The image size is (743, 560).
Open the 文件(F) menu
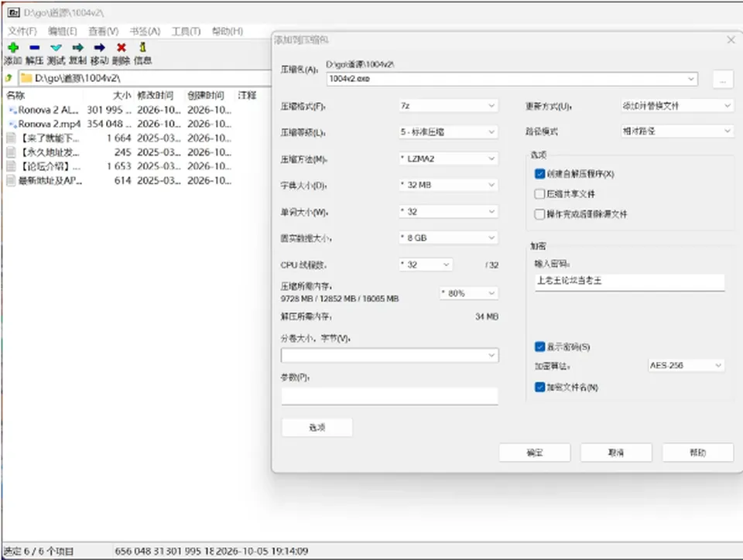[x=22, y=31]
